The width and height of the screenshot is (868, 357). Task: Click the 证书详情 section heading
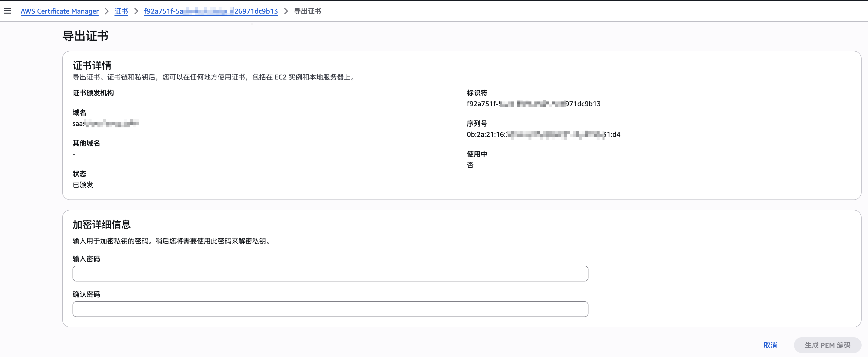(x=92, y=65)
